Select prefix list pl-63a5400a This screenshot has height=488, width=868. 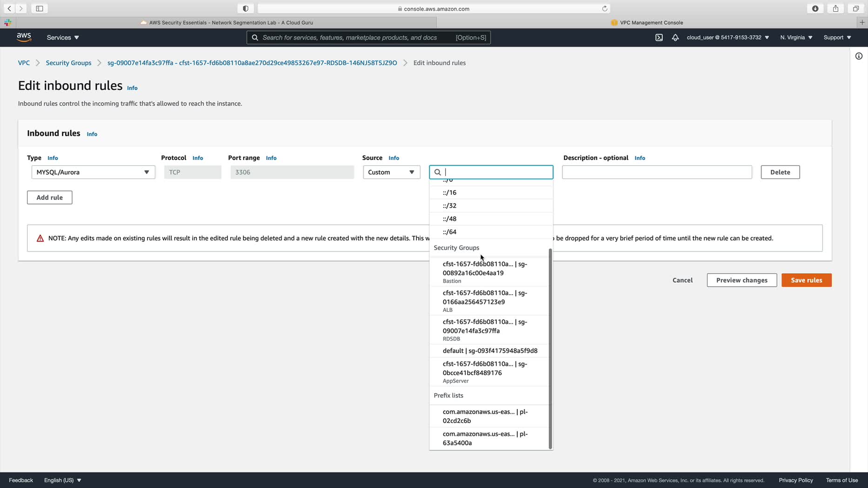[489, 438]
